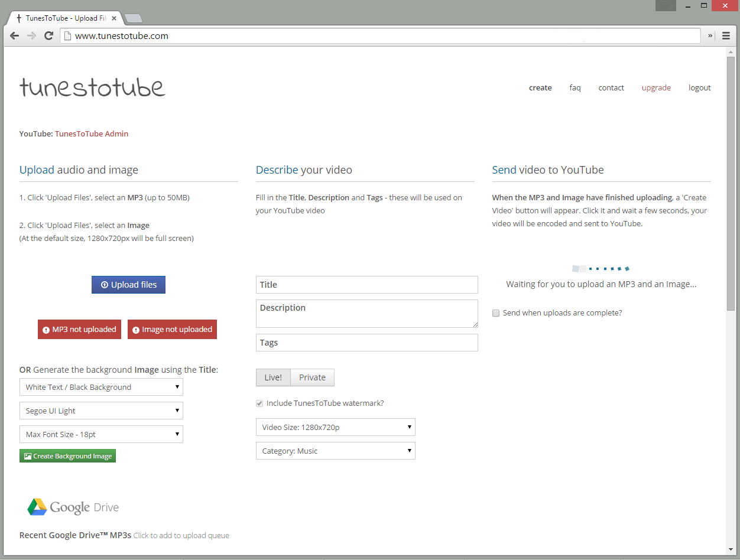This screenshot has height=560, width=740.
Task: Maximize the Chrome browser window
Action: coord(704,5)
